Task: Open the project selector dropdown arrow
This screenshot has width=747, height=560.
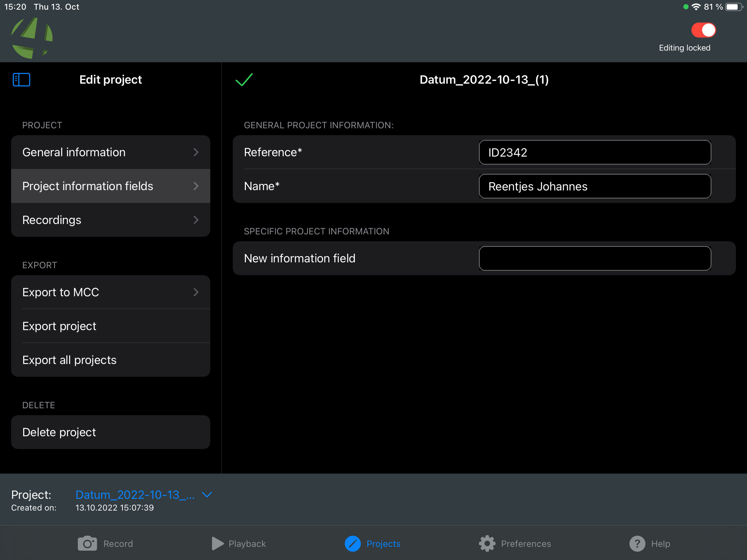Action: [x=207, y=495]
